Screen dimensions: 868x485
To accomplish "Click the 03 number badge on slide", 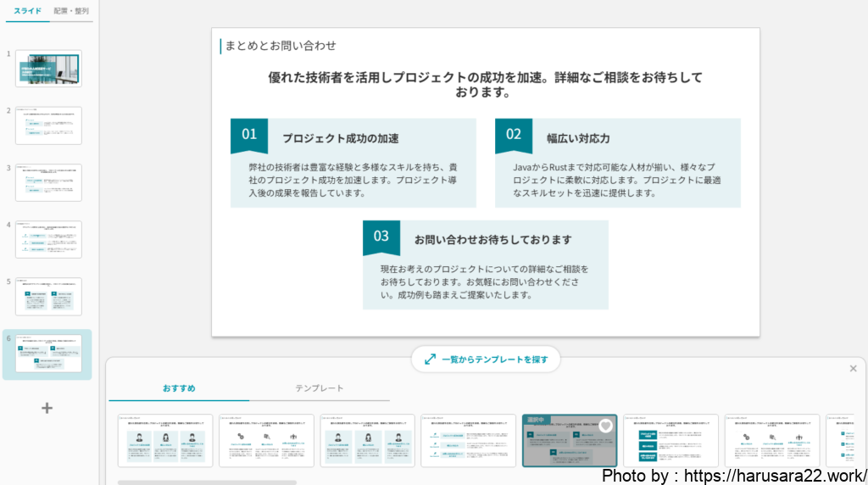I will [381, 236].
